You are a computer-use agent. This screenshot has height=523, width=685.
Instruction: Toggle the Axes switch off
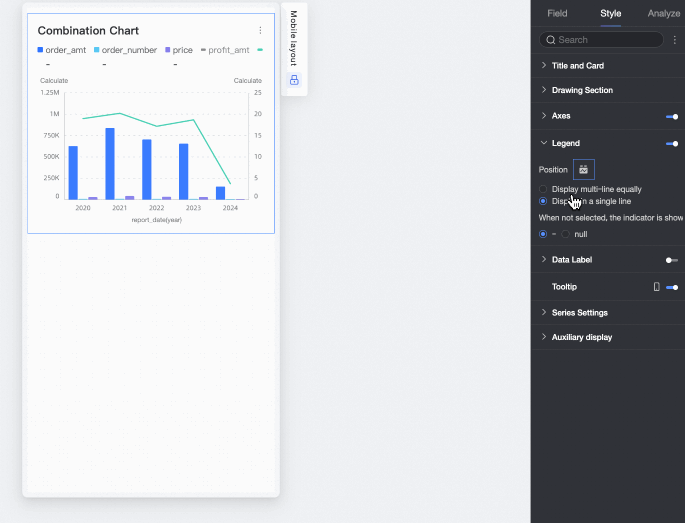(672, 117)
